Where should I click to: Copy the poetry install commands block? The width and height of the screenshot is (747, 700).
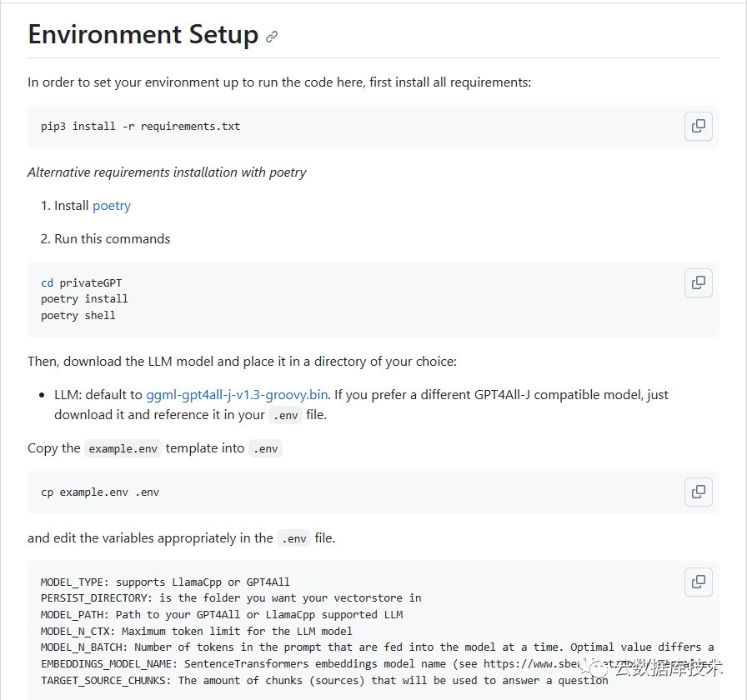pyautogui.click(x=699, y=282)
